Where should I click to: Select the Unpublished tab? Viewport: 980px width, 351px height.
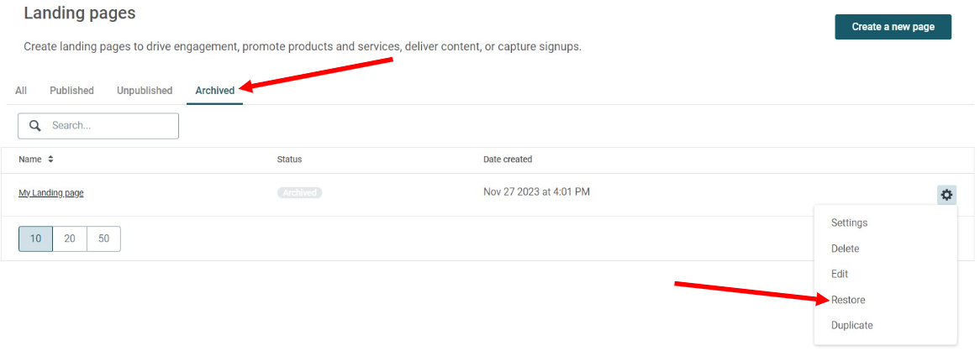pyautogui.click(x=145, y=91)
